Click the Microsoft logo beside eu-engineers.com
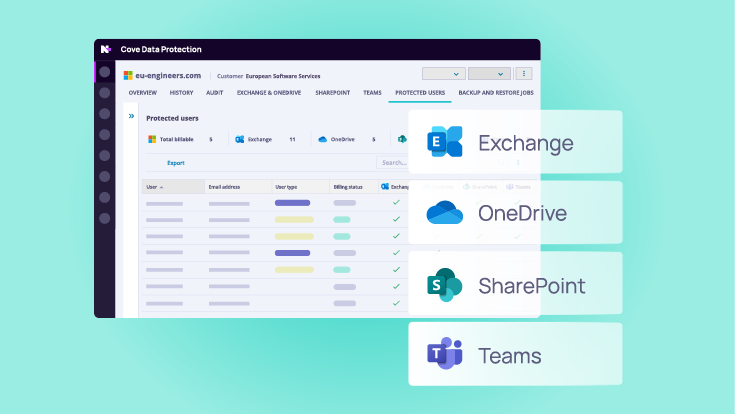 click(x=128, y=76)
